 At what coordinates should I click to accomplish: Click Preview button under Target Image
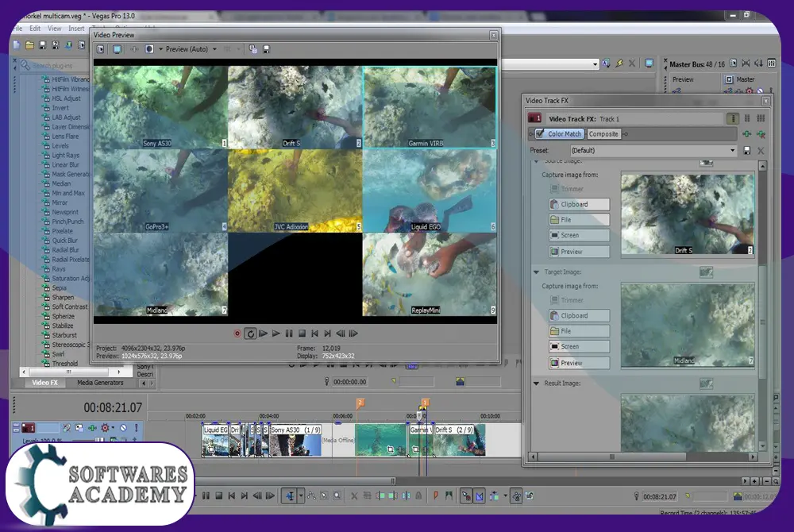580,363
